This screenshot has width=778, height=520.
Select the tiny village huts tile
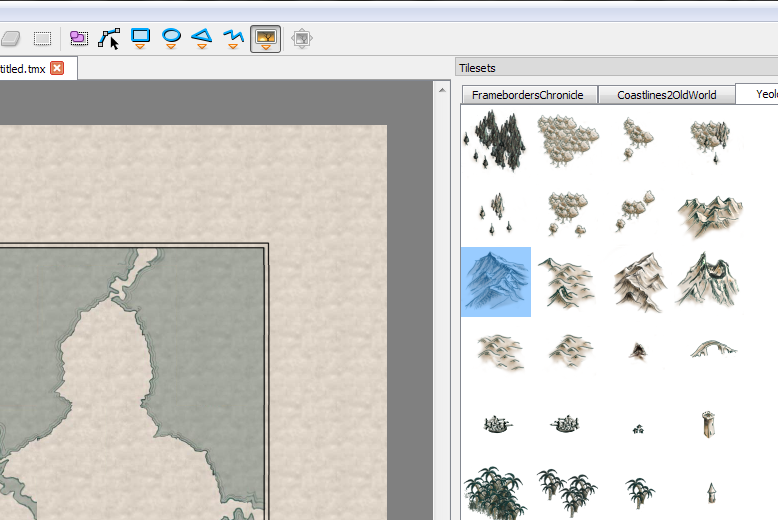[x=638, y=429]
